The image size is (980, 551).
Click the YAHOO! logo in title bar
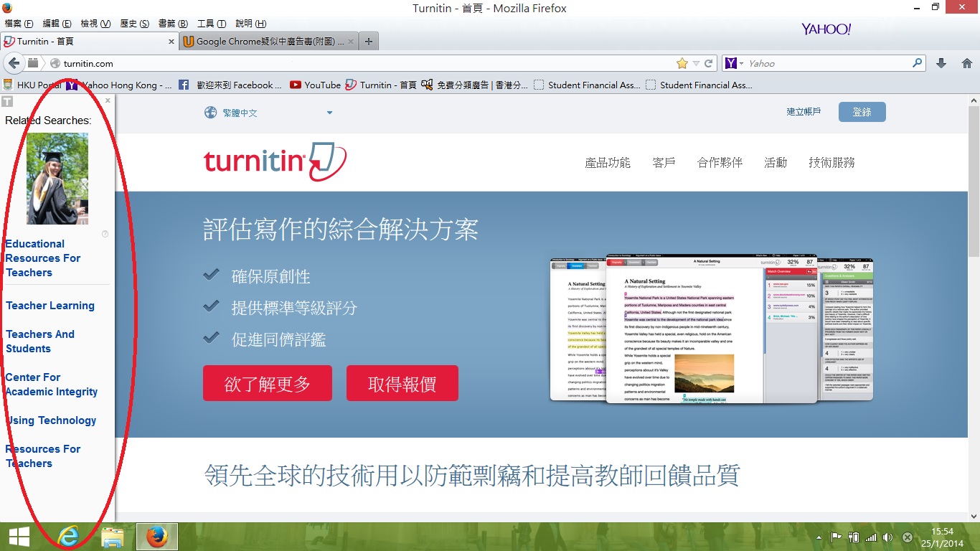click(x=826, y=29)
